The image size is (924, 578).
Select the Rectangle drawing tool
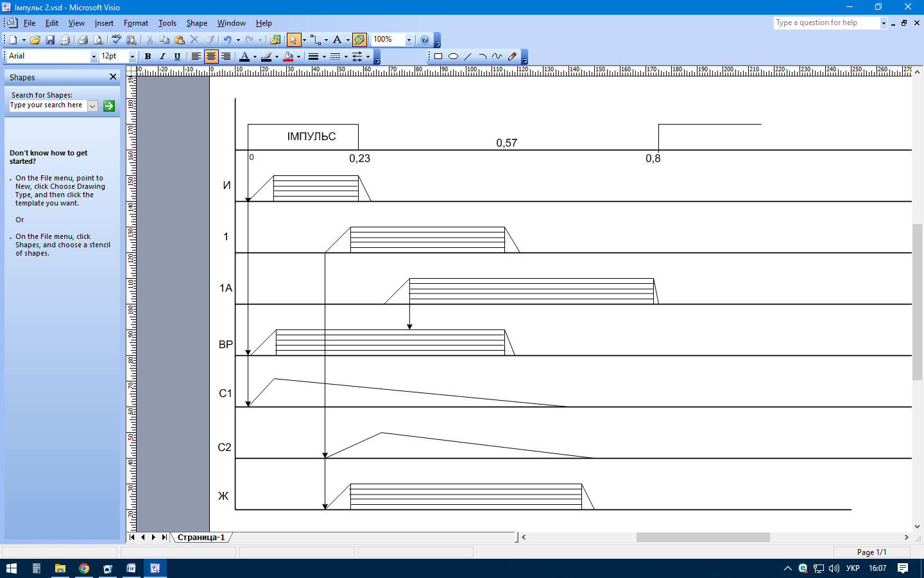[x=438, y=57]
